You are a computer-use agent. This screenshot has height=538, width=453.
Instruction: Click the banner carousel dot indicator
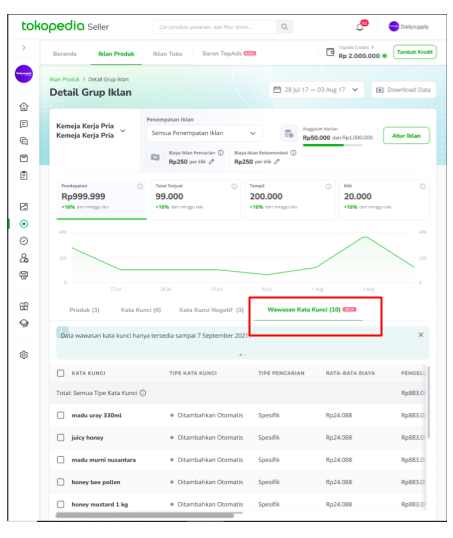pos(243,354)
